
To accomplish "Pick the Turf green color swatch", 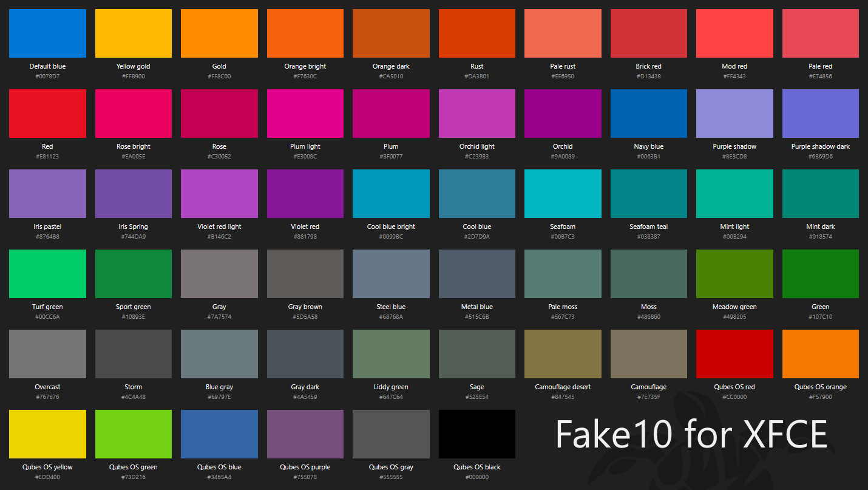I will 47,274.
